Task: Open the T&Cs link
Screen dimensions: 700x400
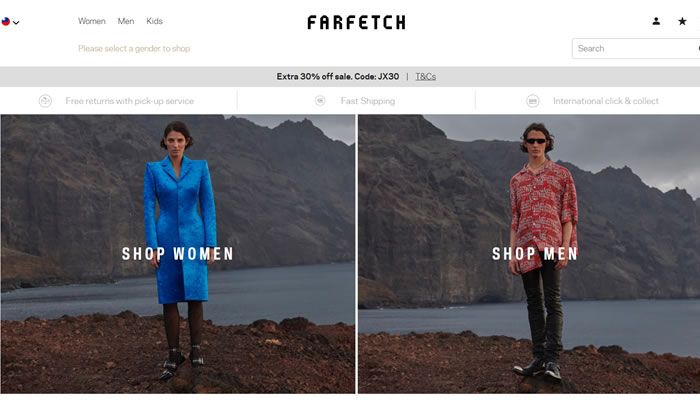Action: click(425, 76)
